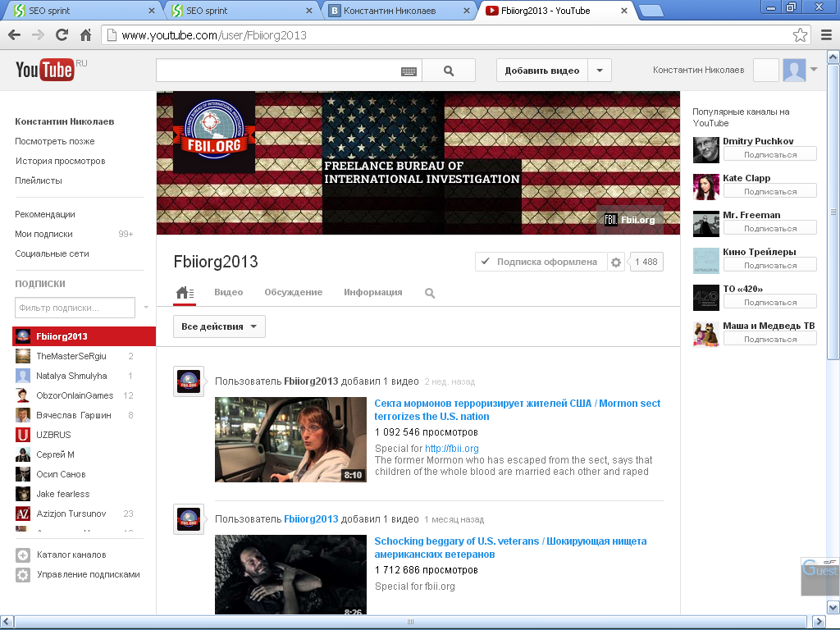Click the FBII.ORG channel logo in banner
The width and height of the screenshot is (840, 630).
pyautogui.click(x=214, y=132)
